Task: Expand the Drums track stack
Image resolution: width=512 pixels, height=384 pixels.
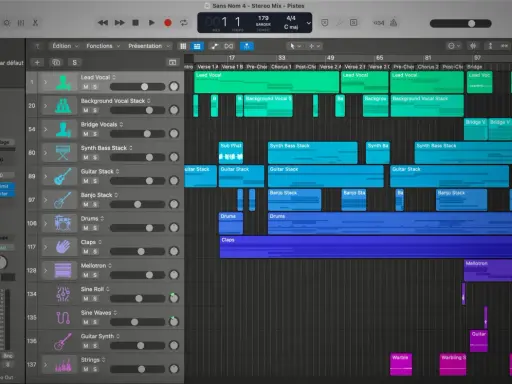Action: click(x=46, y=223)
